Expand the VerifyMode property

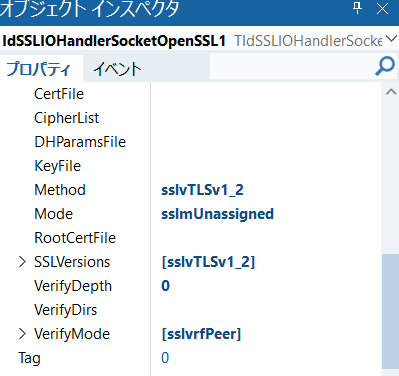point(22,334)
